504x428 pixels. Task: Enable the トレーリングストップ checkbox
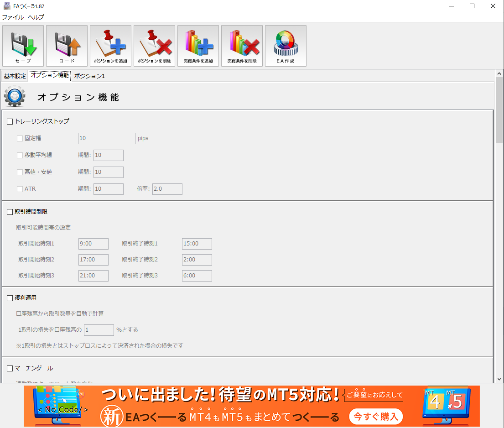[10, 122]
